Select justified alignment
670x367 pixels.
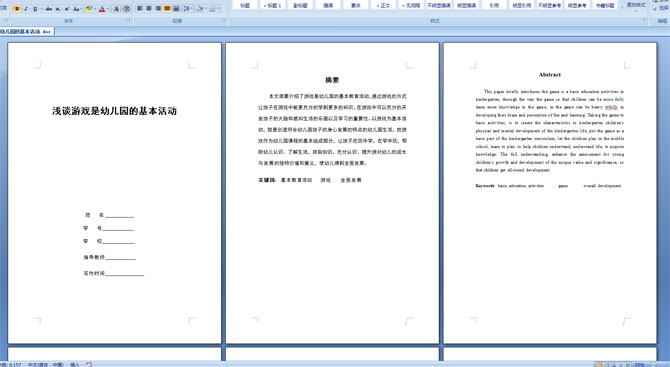coord(168,8)
